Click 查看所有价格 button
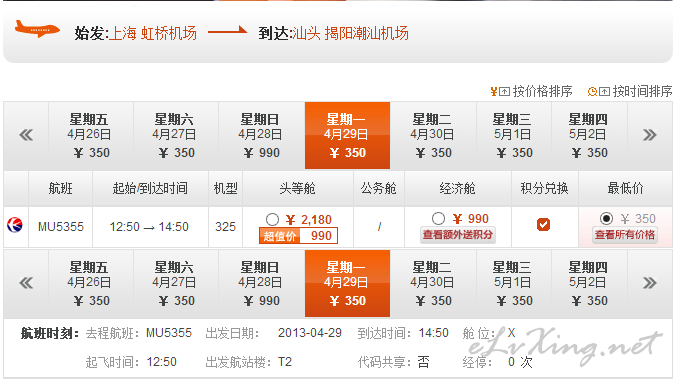This screenshot has width=673, height=379. [x=625, y=235]
